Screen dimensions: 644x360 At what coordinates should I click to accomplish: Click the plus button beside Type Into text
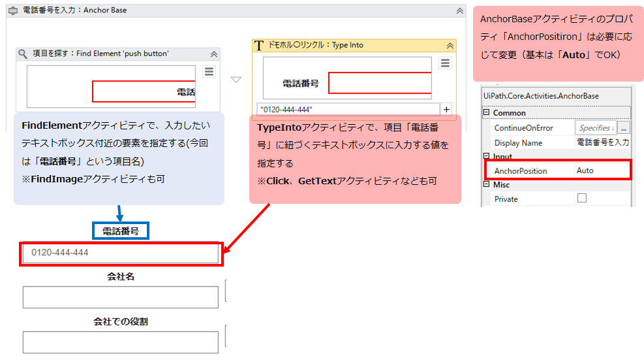446,110
